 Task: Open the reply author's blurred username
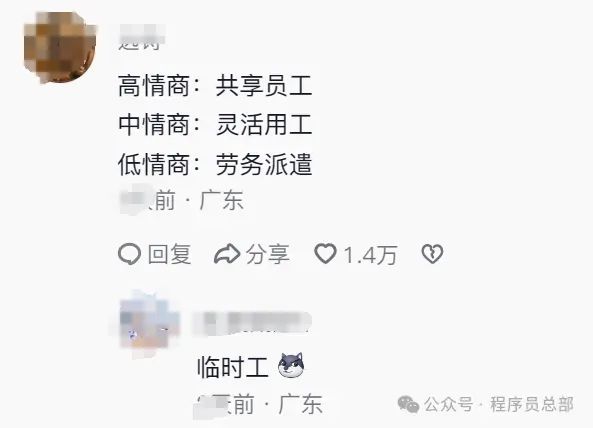[x=253, y=324]
